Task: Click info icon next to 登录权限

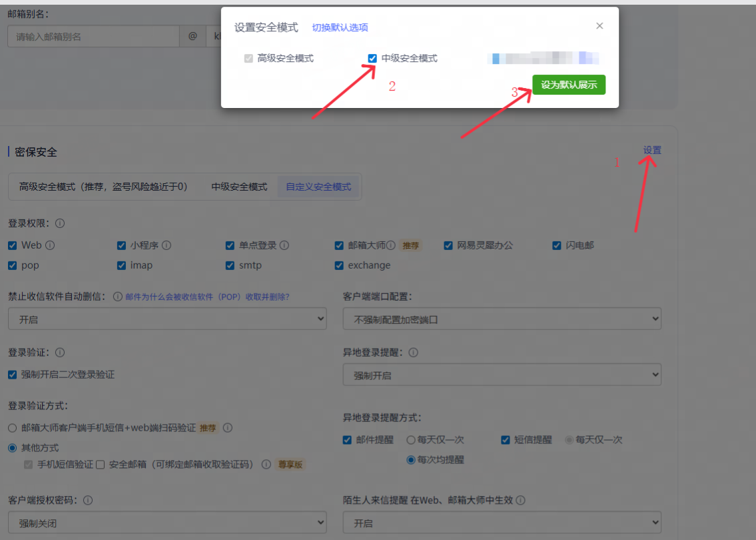Action: coord(60,223)
